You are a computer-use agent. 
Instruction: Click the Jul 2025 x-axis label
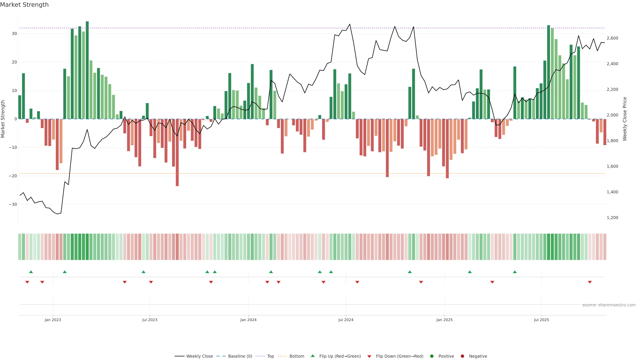541,320
